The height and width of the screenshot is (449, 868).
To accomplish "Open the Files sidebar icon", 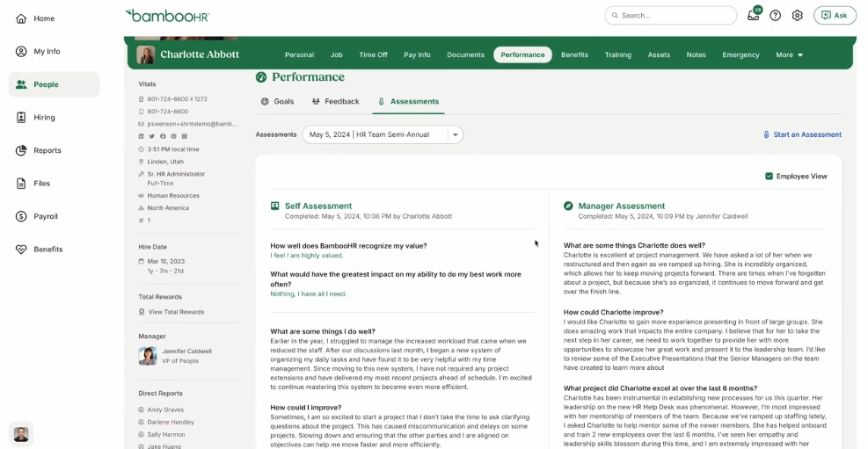I will pyautogui.click(x=21, y=183).
